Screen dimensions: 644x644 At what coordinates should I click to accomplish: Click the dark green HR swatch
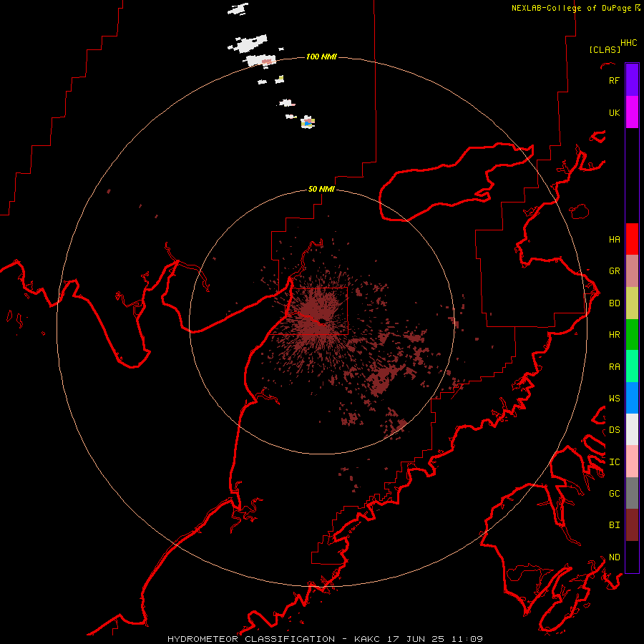pyautogui.click(x=632, y=335)
